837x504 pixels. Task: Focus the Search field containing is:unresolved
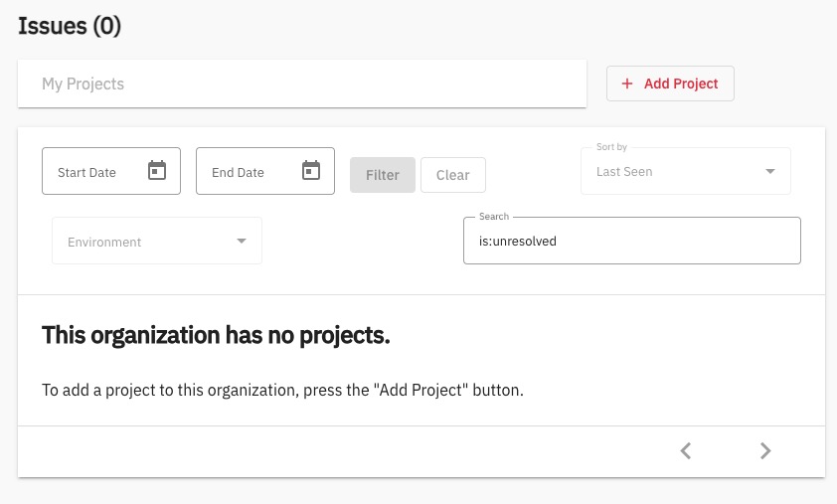[x=631, y=242]
